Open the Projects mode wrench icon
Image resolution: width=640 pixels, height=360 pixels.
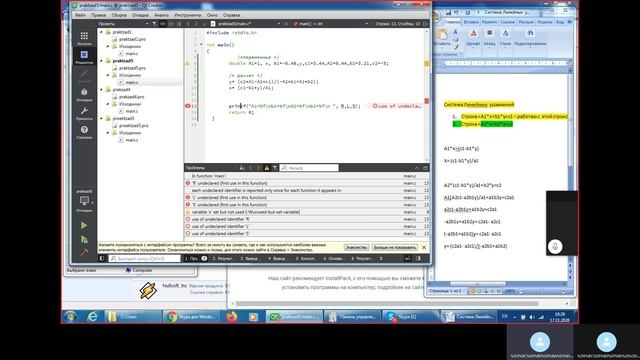coord(84,113)
